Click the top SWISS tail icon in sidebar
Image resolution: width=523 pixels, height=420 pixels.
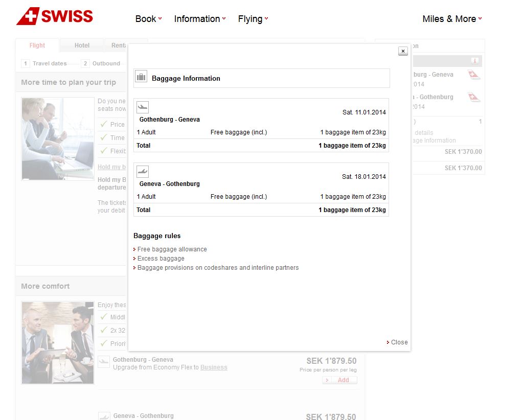[474, 75]
